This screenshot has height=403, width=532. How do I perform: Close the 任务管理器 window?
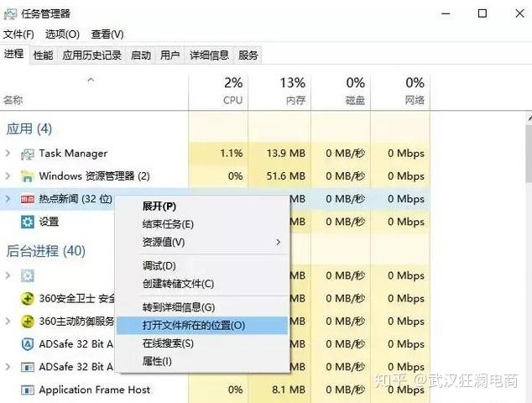point(519,14)
